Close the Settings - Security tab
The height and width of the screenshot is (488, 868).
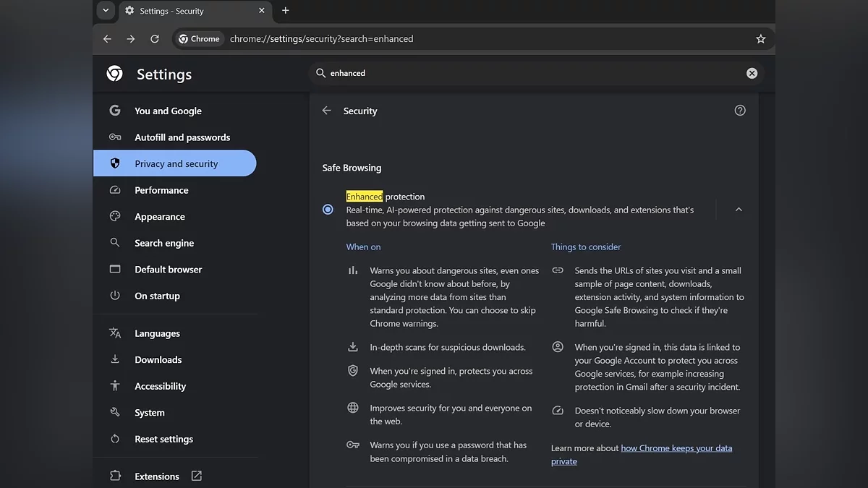pos(262,11)
